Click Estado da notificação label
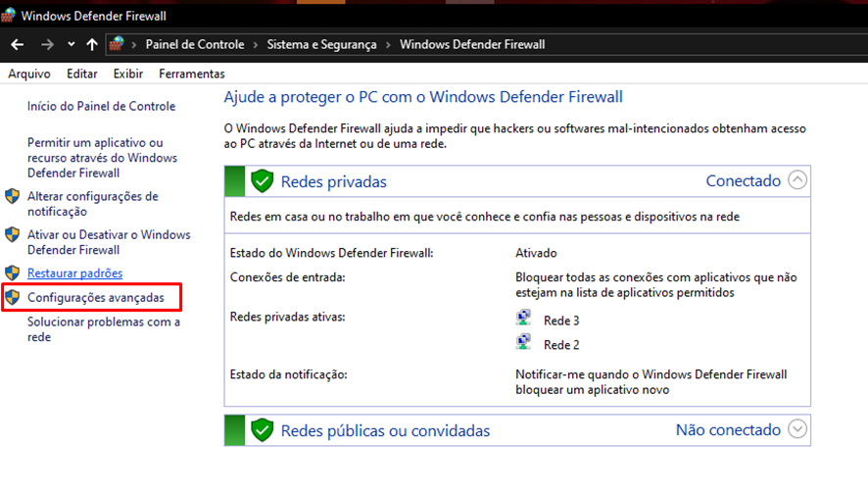The height and width of the screenshot is (494, 868). (288, 375)
